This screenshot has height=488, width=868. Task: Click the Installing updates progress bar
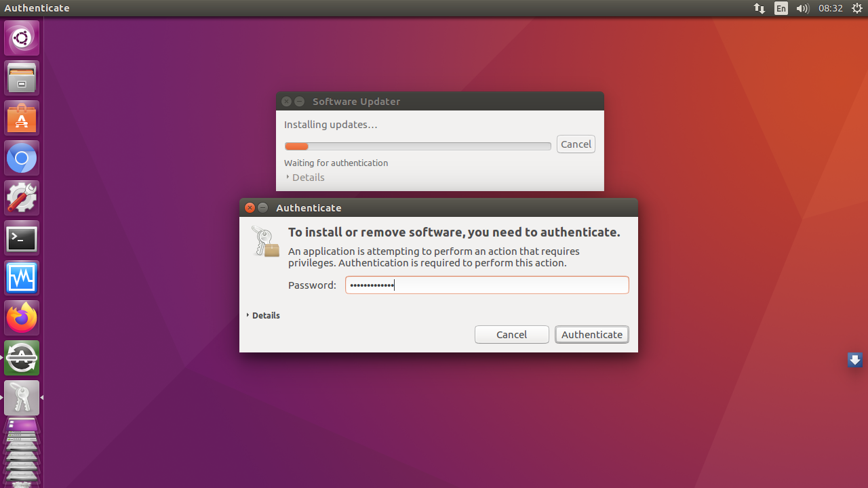tap(418, 146)
